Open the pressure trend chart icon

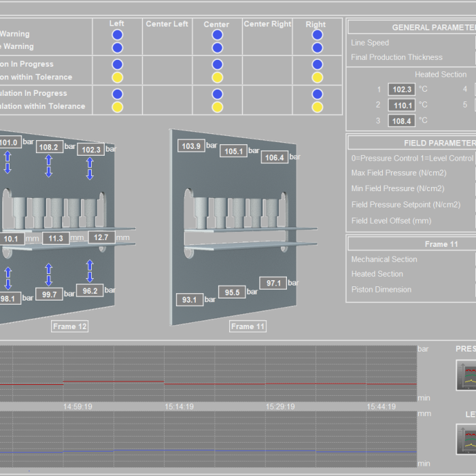[x=468, y=375]
